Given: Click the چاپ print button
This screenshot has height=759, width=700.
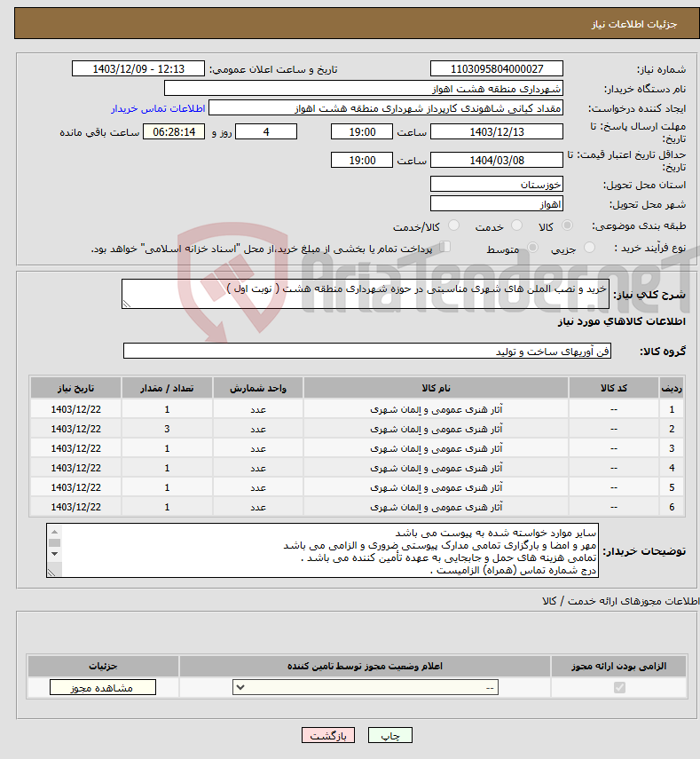Looking at the screenshot, I should click(389, 735).
